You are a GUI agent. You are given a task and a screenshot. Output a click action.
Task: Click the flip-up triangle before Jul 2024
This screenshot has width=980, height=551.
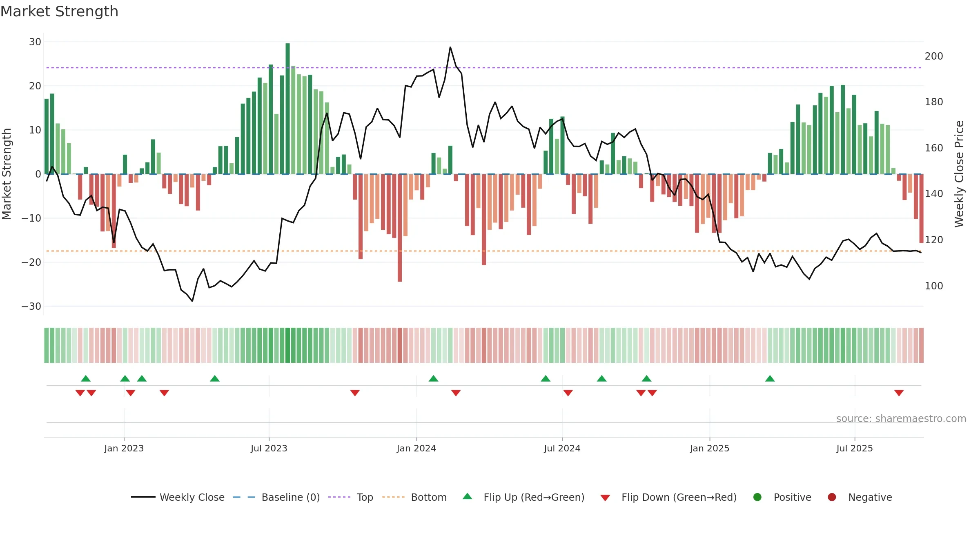(x=546, y=378)
